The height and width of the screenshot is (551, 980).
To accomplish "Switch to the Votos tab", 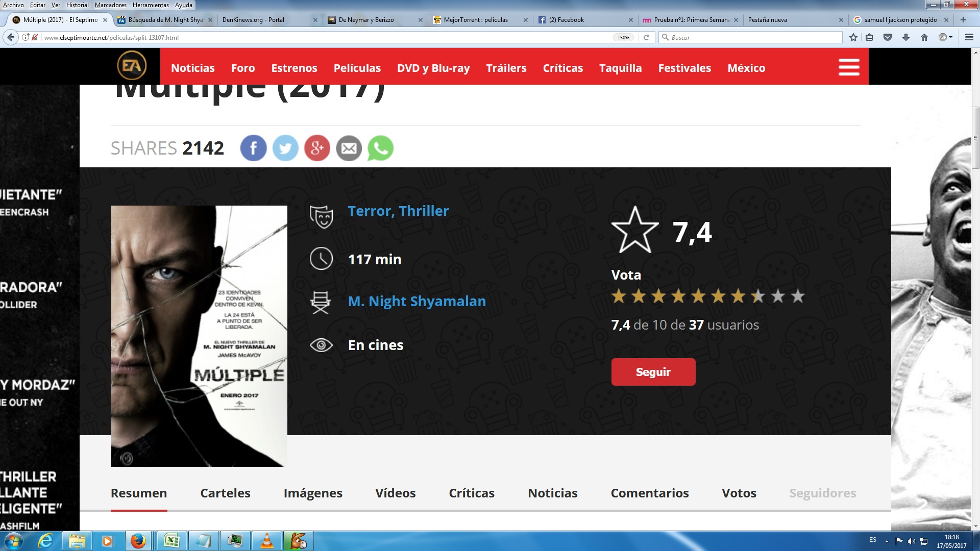I will coord(739,493).
